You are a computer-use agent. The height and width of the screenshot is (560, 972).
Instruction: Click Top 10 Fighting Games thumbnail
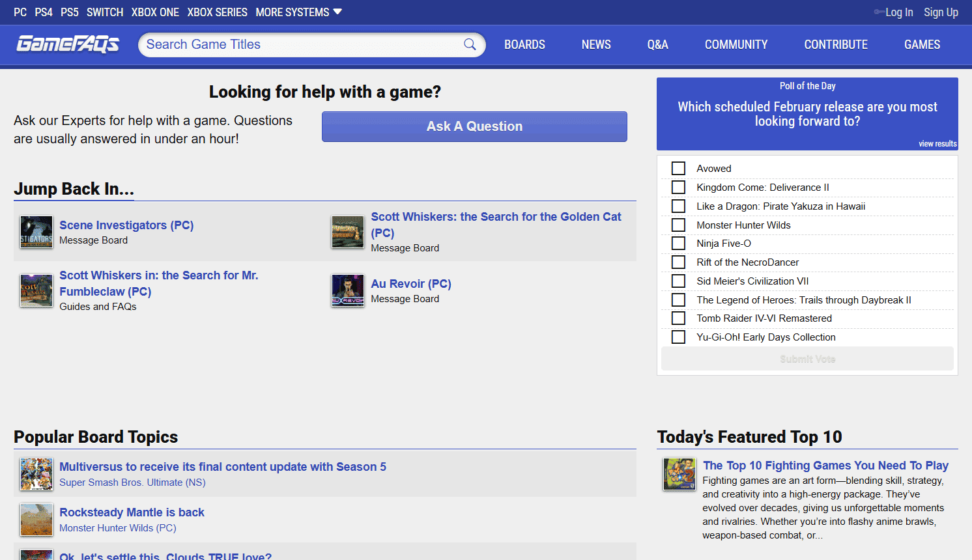[x=679, y=474]
